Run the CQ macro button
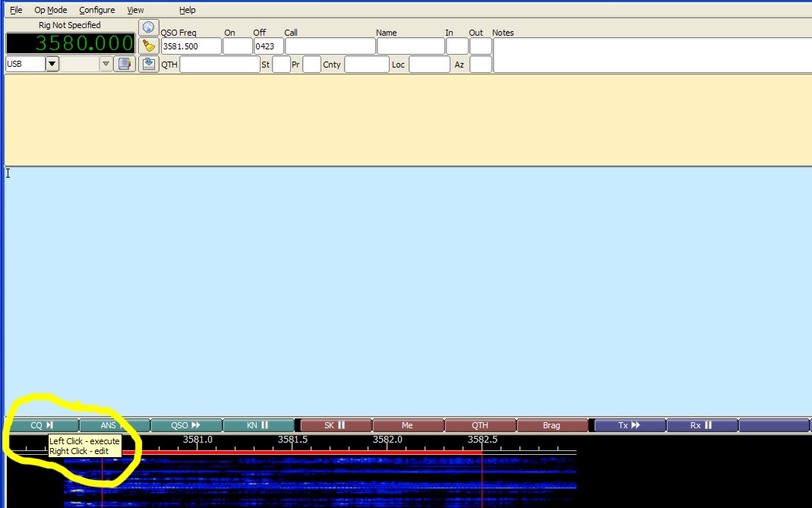The width and height of the screenshot is (812, 508). point(43,425)
